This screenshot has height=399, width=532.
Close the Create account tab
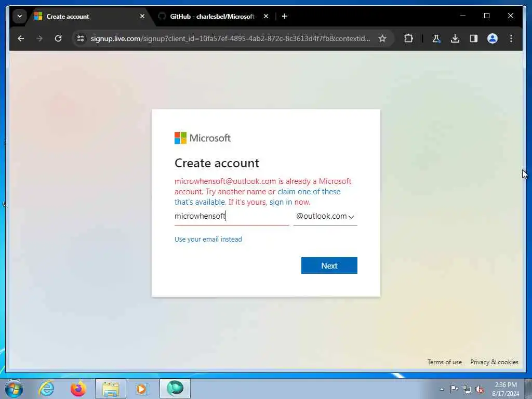(x=142, y=16)
